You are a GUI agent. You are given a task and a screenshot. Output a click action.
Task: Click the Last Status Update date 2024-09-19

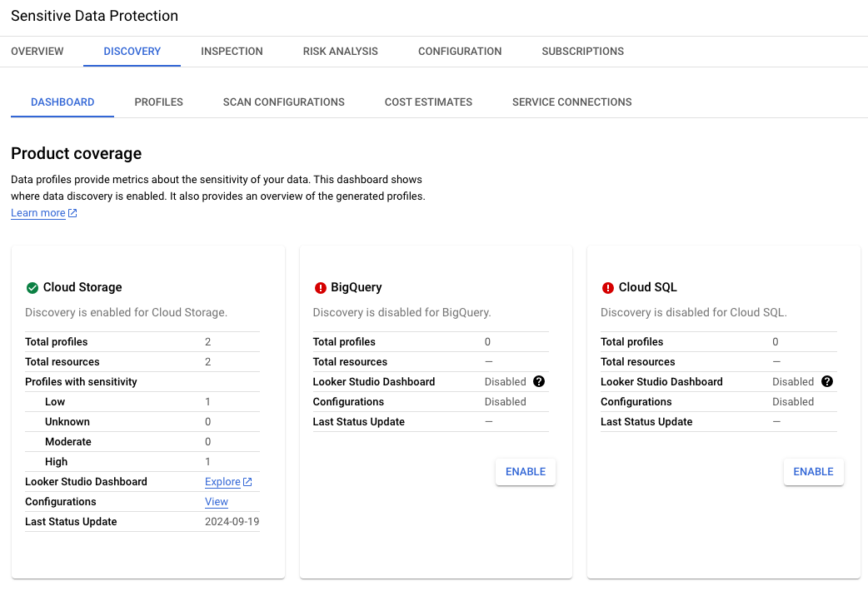pos(232,522)
